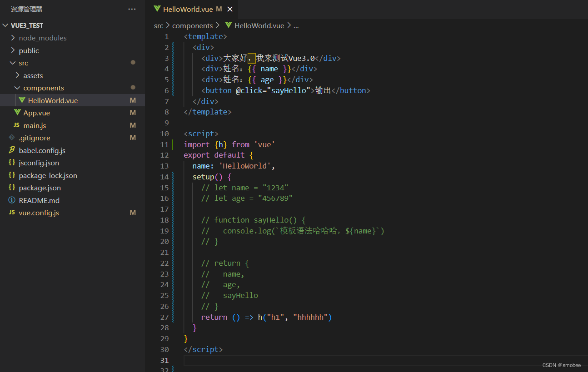Collapse the src folder
The width and height of the screenshot is (588, 372).
coord(13,63)
